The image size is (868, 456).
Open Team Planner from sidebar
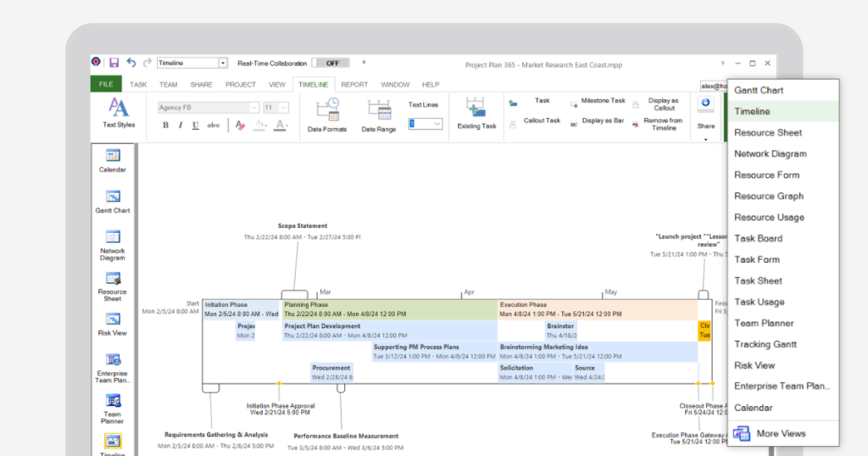tap(113, 409)
